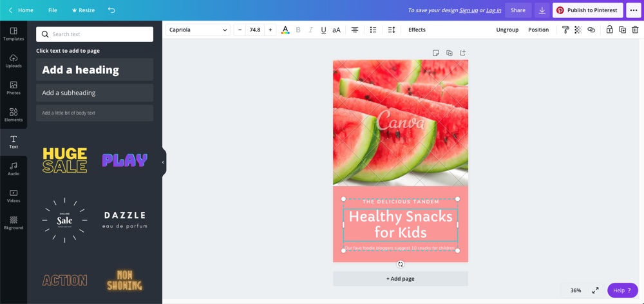Click the + Add page button
Image resolution: width=644 pixels, height=304 pixels.
click(x=401, y=278)
